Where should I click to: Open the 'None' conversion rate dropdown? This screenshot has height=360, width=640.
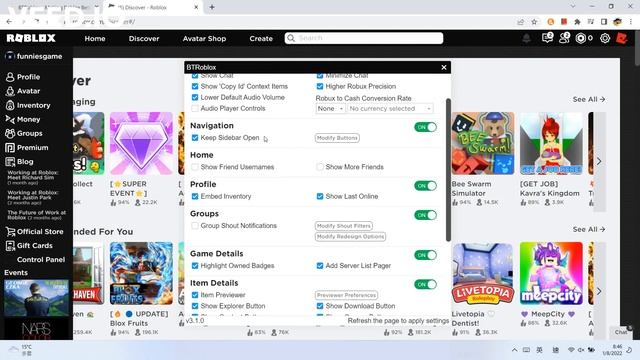(x=330, y=109)
